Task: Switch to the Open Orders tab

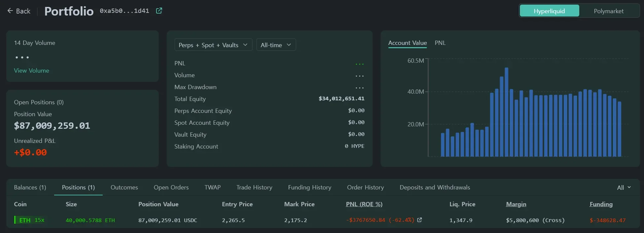Action: (171, 187)
